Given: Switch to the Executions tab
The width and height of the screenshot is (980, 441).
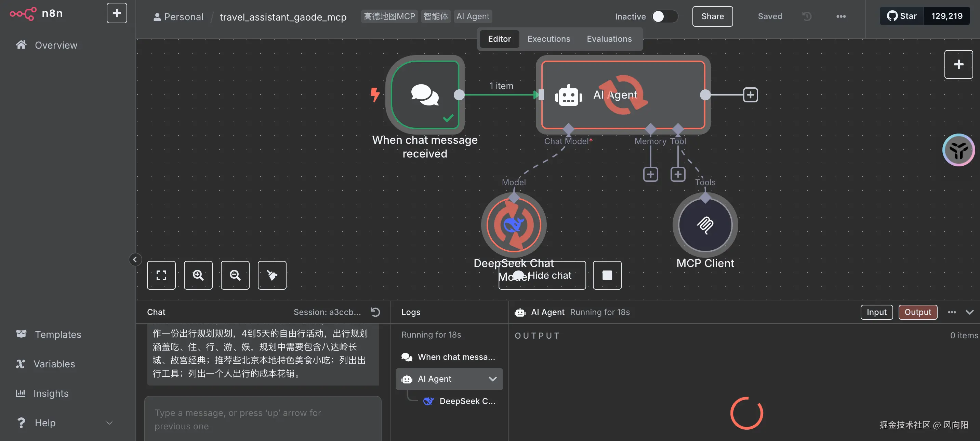Looking at the screenshot, I should click(548, 39).
